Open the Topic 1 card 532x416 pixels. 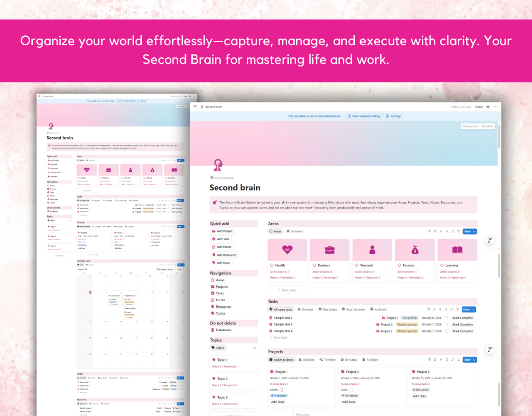point(234,362)
